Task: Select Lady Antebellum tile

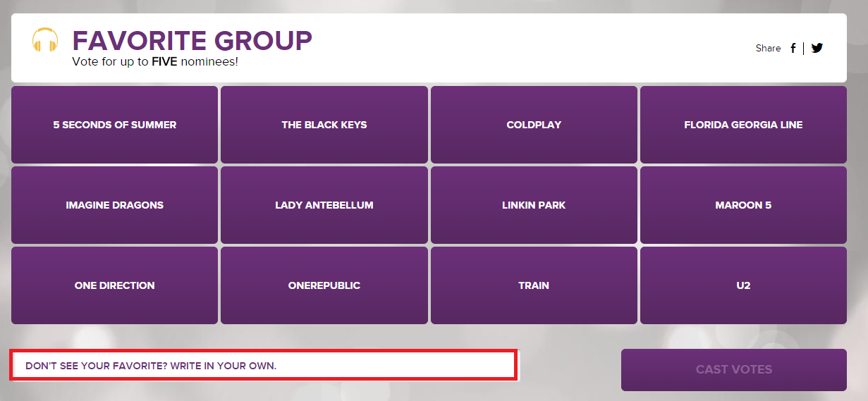Action: [x=324, y=205]
